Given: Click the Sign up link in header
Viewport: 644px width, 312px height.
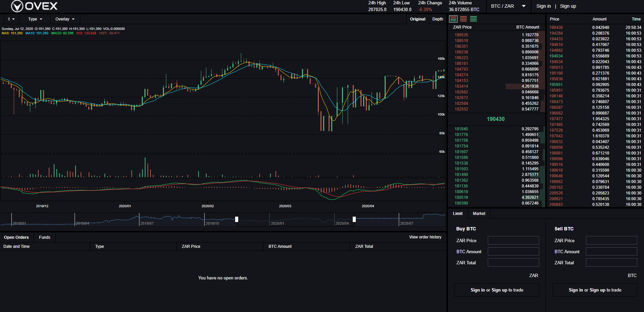Looking at the screenshot, I should [x=568, y=6].
